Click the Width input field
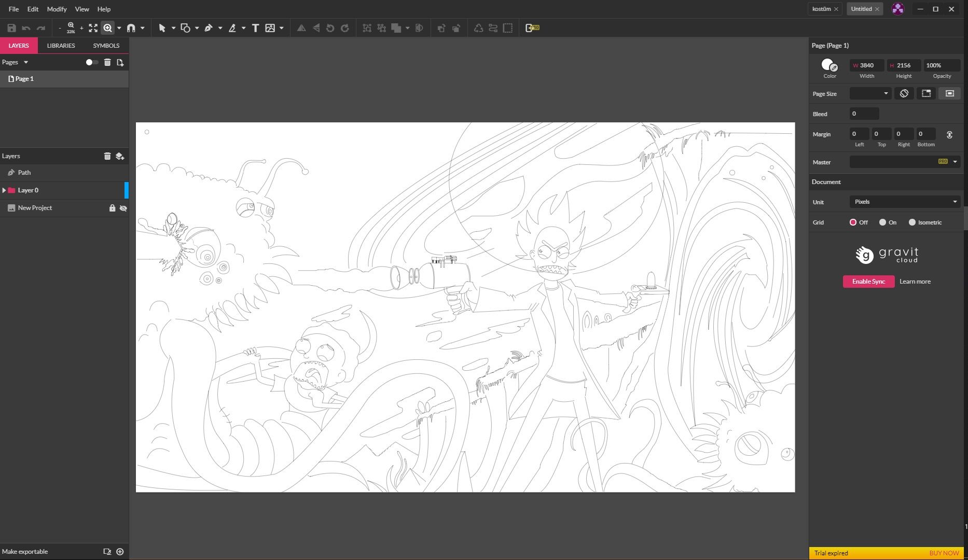968x560 pixels. (x=867, y=65)
